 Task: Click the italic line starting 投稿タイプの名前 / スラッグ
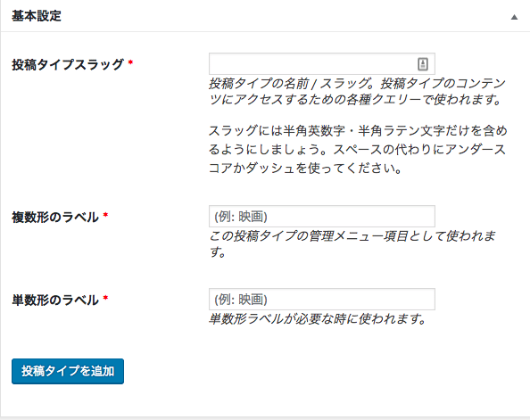click(357, 83)
